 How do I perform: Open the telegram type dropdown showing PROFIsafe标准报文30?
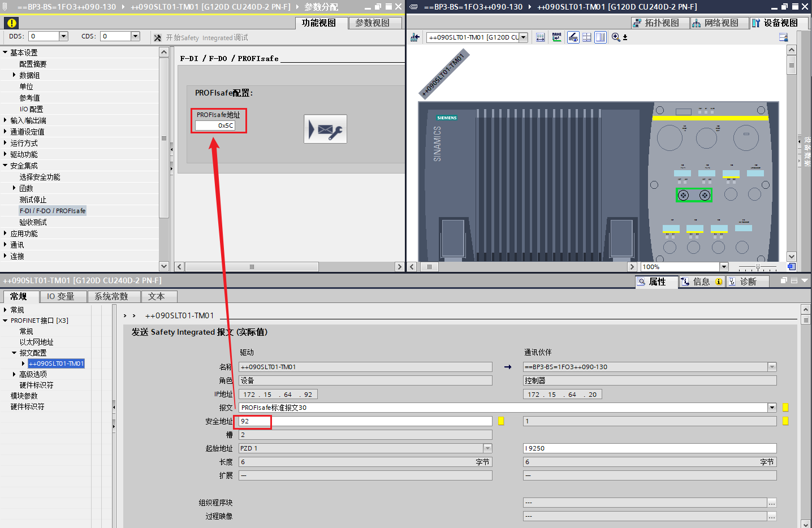click(x=772, y=408)
